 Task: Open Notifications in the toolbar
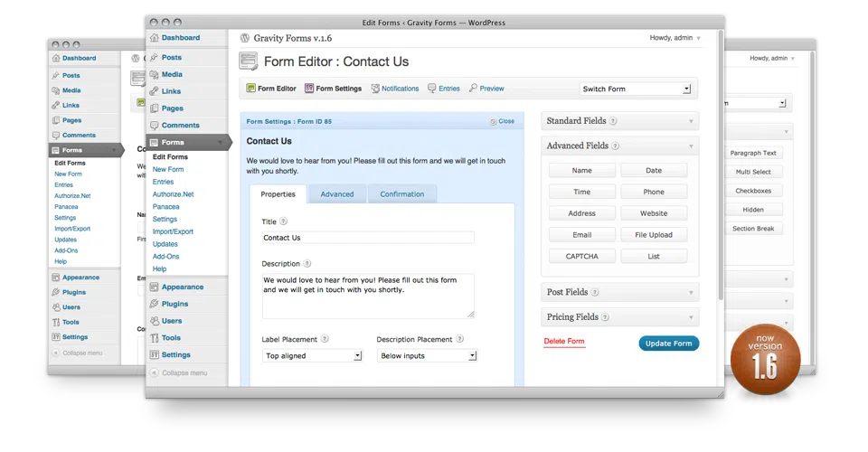tap(395, 89)
